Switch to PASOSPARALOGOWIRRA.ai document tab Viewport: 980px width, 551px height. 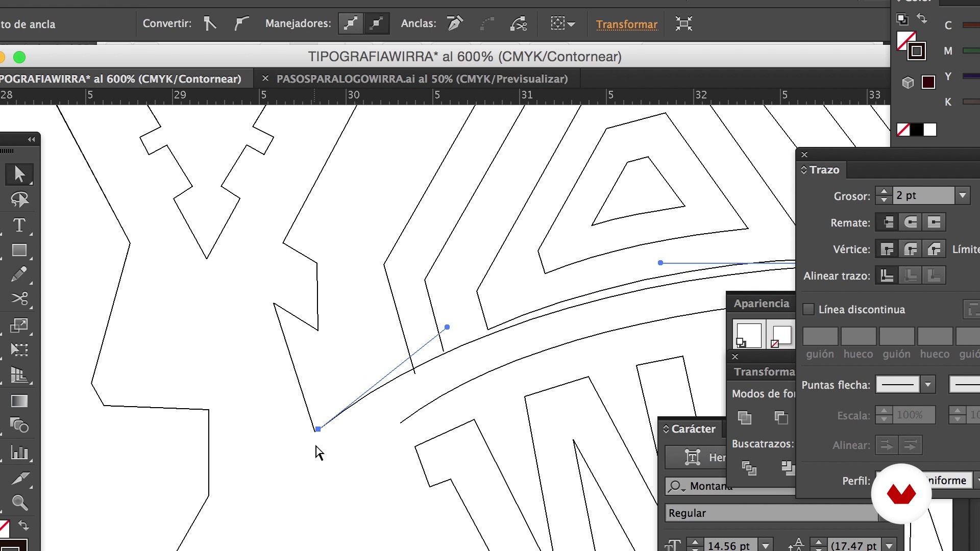(422, 79)
